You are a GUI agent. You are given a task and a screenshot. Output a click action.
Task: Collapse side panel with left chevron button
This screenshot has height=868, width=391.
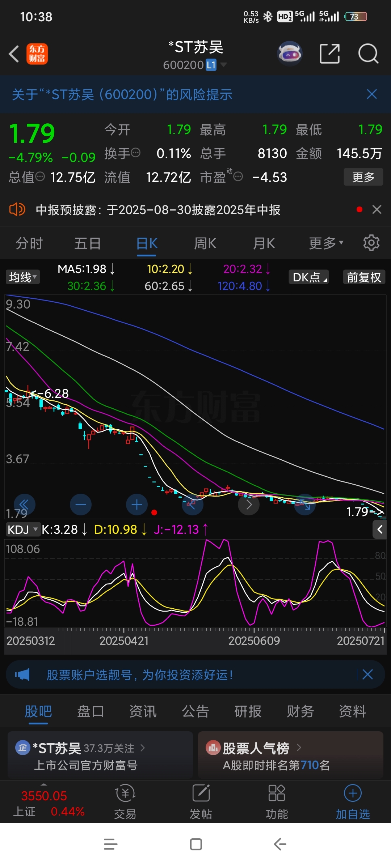point(379,529)
